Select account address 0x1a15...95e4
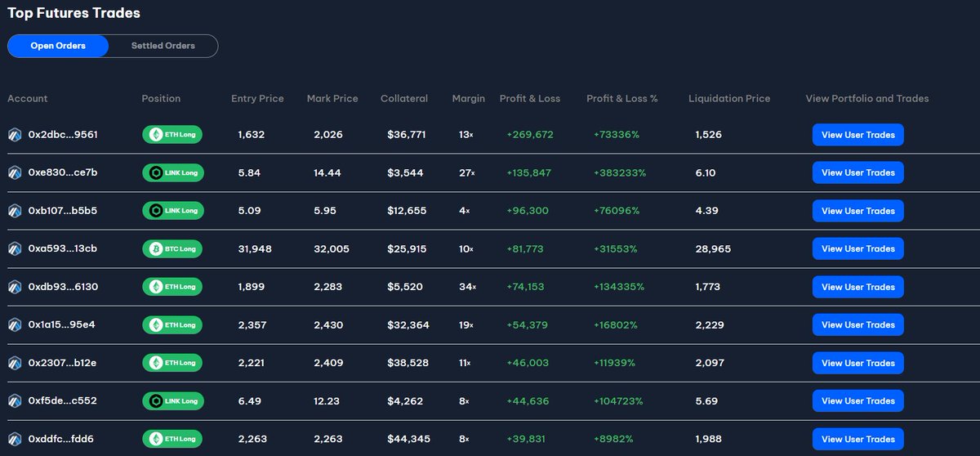Image resolution: width=980 pixels, height=456 pixels. [x=61, y=324]
